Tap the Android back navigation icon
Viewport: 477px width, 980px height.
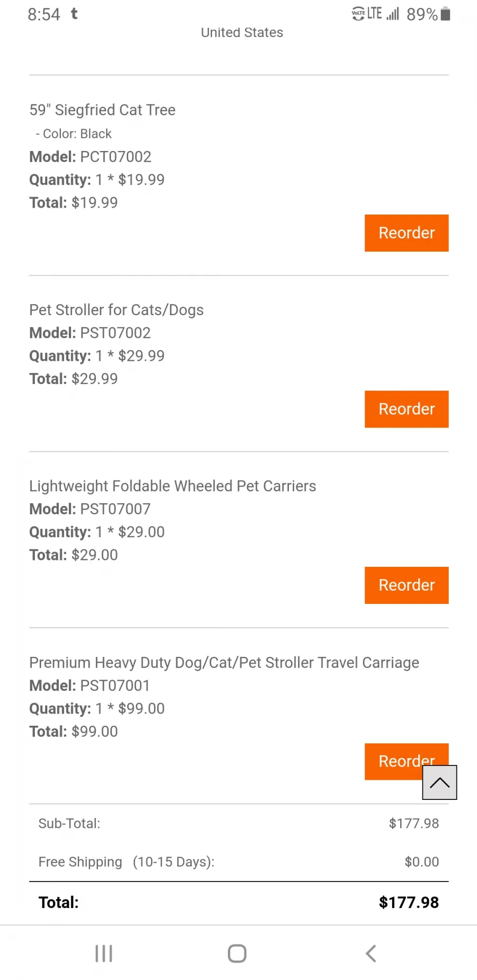pos(371,954)
